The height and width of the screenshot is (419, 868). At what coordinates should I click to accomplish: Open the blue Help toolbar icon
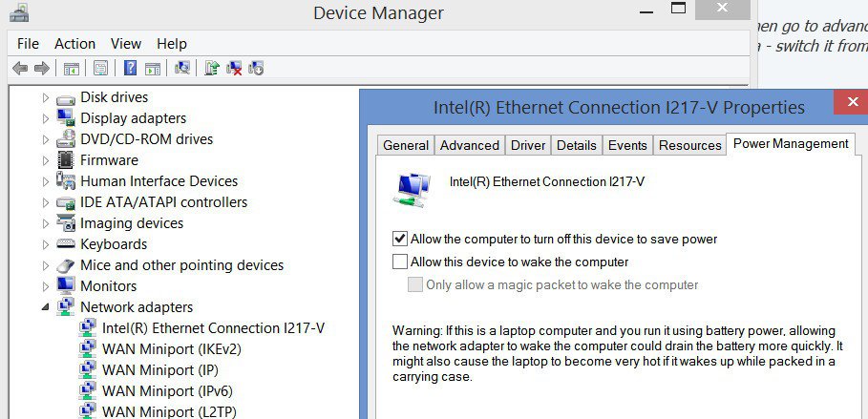click(x=130, y=68)
